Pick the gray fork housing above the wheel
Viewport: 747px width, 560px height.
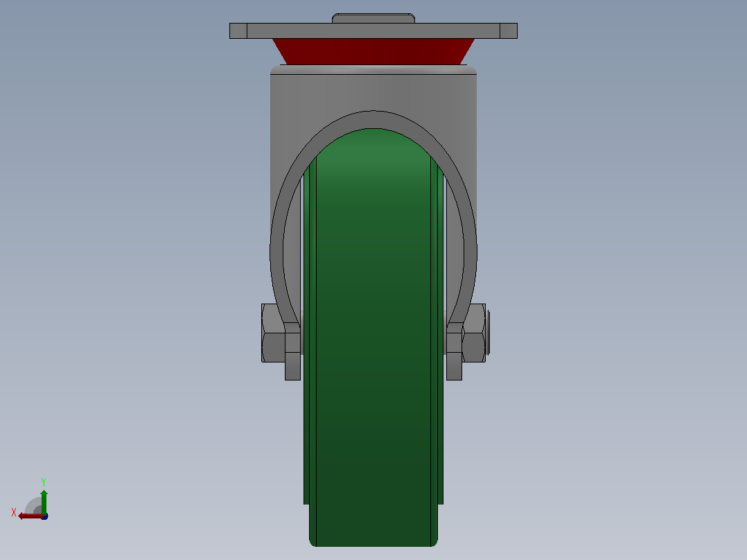(373, 93)
